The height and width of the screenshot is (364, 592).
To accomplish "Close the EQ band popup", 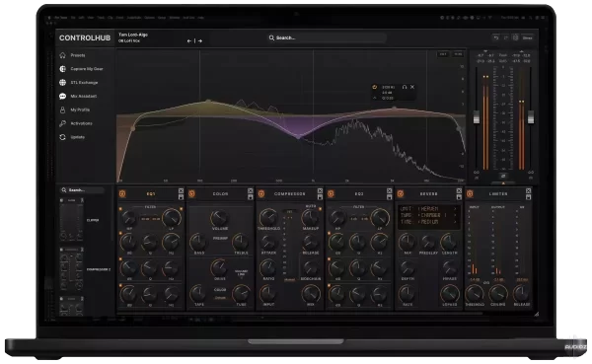I will pos(412,87).
